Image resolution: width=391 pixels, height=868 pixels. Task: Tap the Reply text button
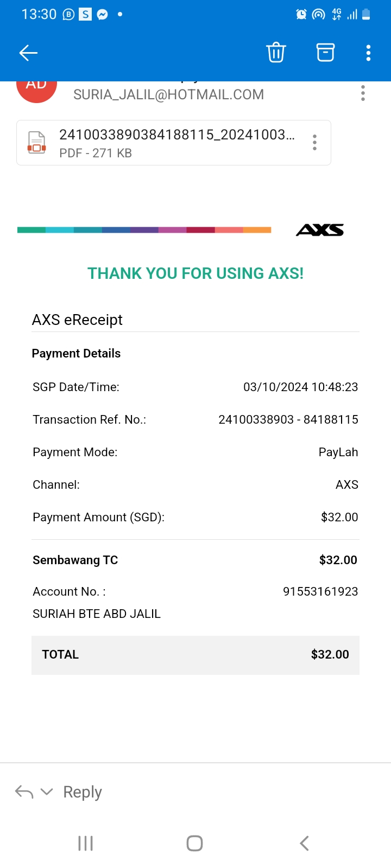pos(83,792)
